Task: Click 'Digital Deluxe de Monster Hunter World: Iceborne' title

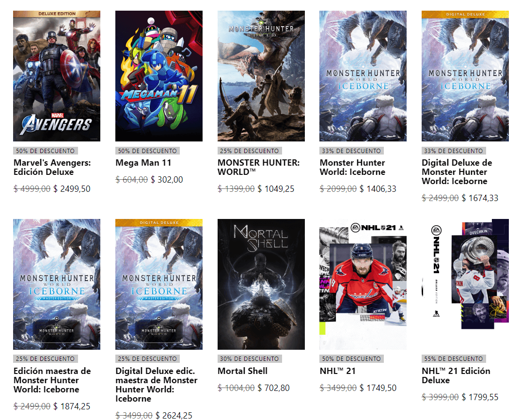Action: 457,172
